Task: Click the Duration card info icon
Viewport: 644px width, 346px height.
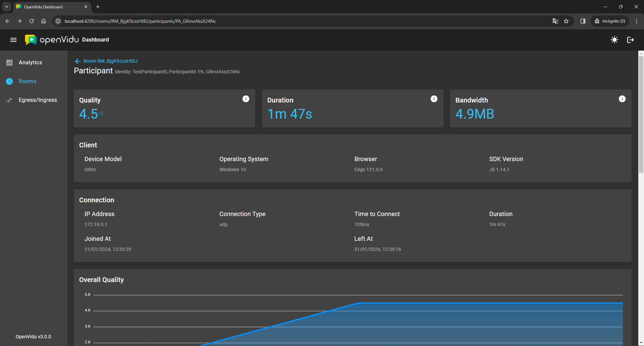Action: [x=434, y=99]
